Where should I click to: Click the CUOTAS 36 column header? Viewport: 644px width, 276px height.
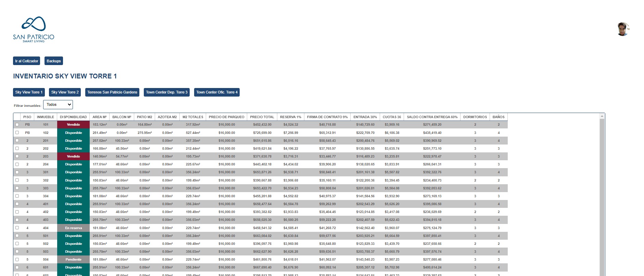(392, 117)
